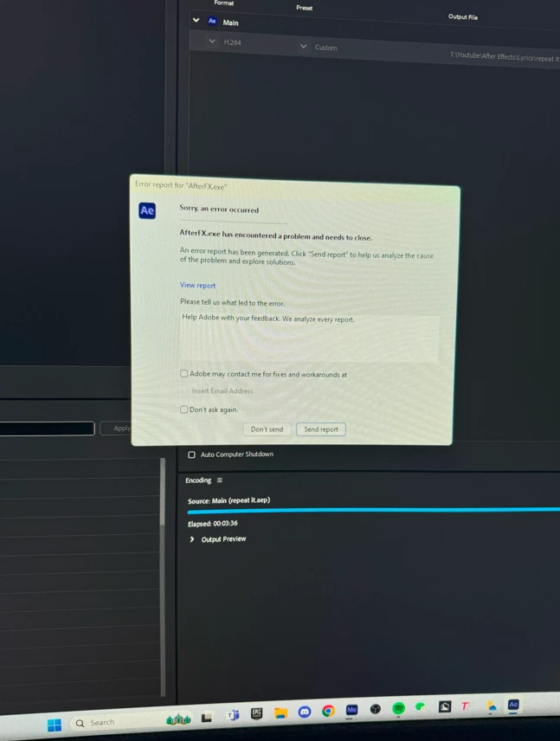Select the Main composition name in the queue

(x=230, y=23)
